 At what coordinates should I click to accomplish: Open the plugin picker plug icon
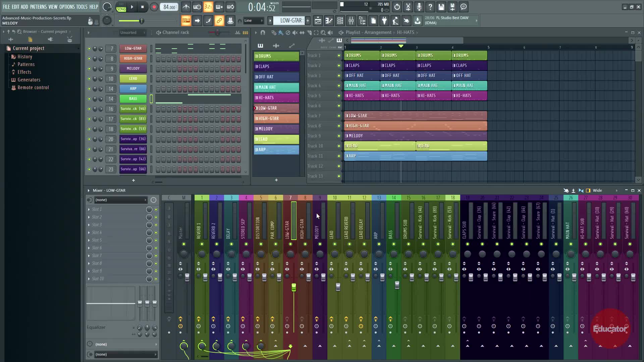[x=384, y=21]
